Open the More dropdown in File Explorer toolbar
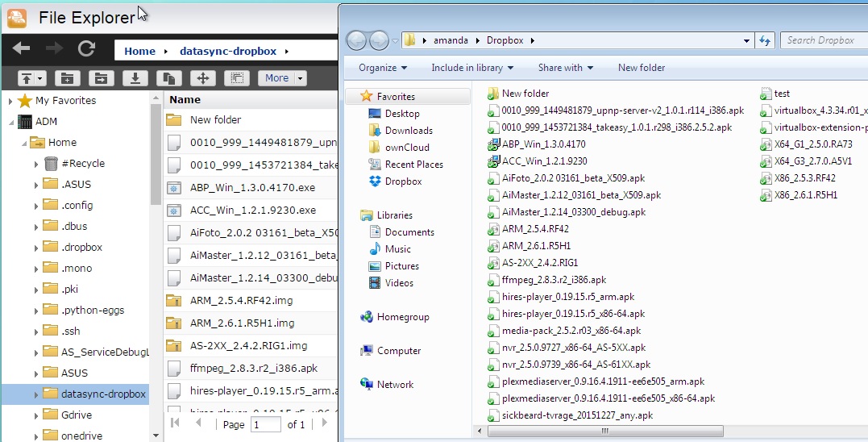This screenshot has width=868, height=442. click(282, 78)
